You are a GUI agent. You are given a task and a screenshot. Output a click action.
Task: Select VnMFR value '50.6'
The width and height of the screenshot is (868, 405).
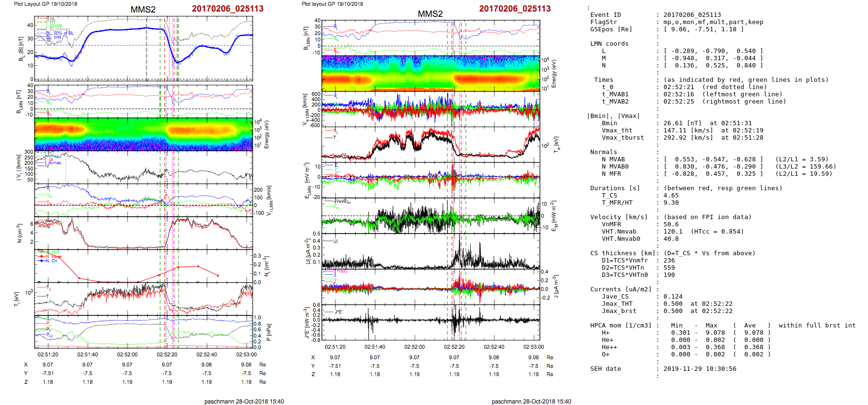click(x=671, y=224)
